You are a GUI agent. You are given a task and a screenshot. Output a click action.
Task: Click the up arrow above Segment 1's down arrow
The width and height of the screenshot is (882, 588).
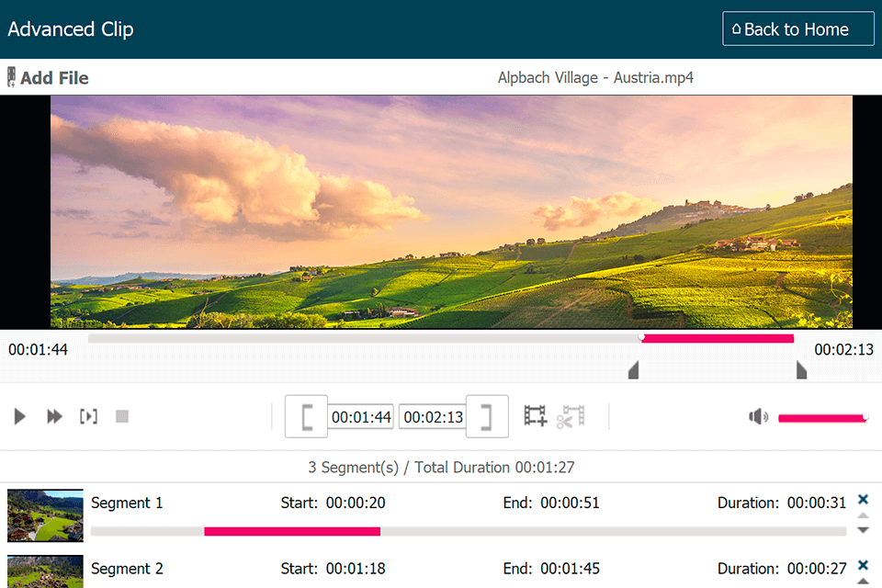863,514
